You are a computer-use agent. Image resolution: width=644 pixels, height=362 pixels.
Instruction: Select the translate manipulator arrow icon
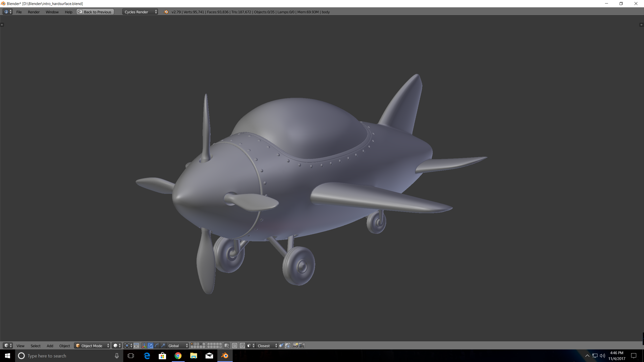(x=150, y=346)
